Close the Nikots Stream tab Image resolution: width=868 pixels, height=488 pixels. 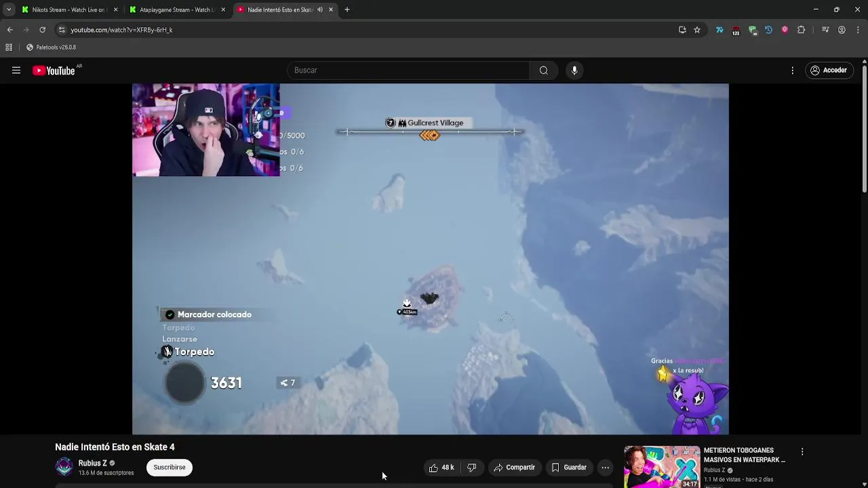115,9
